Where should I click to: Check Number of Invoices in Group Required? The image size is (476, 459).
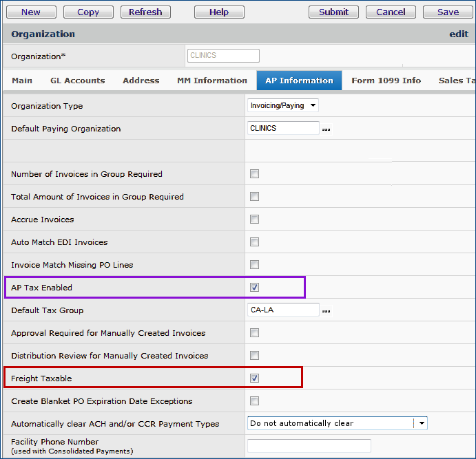tap(254, 174)
